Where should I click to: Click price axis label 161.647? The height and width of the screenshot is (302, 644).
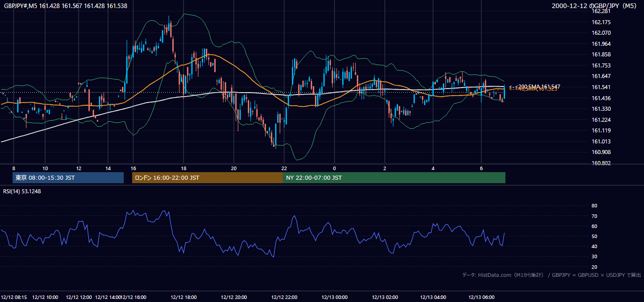601,77
